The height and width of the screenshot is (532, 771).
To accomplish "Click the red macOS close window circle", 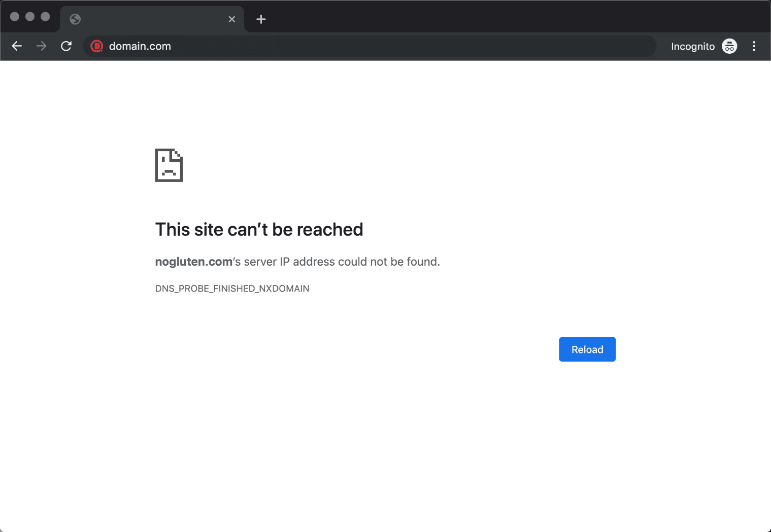I will coord(15,16).
